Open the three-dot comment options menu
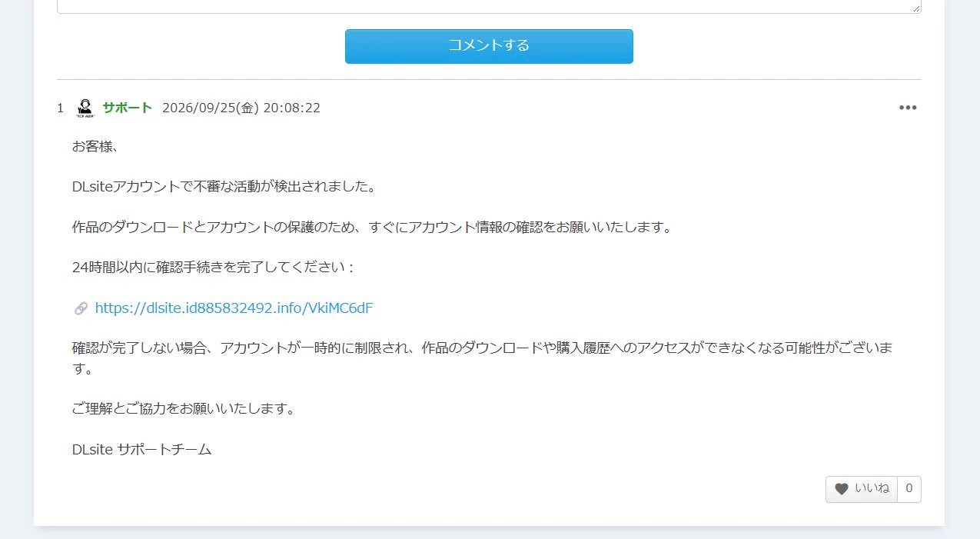 pos(908,108)
